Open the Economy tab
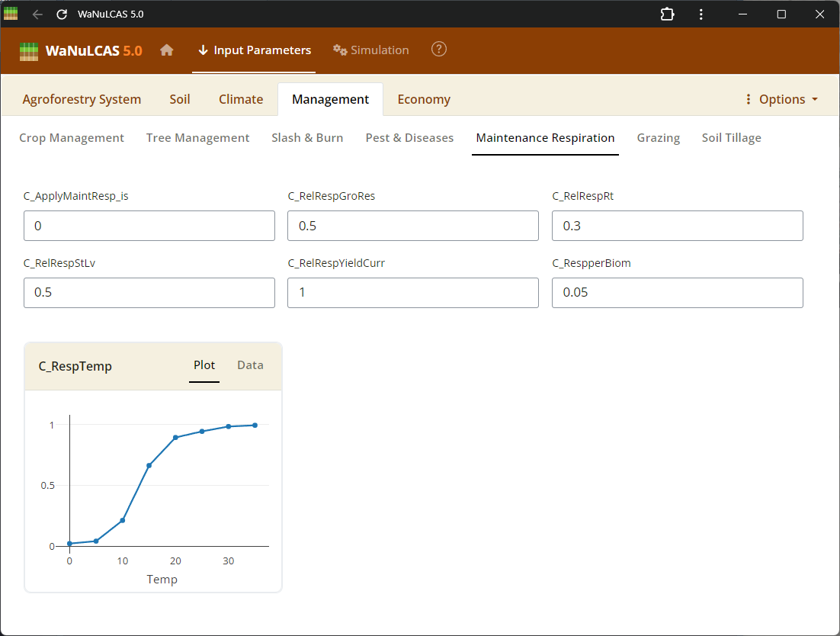 pos(424,99)
